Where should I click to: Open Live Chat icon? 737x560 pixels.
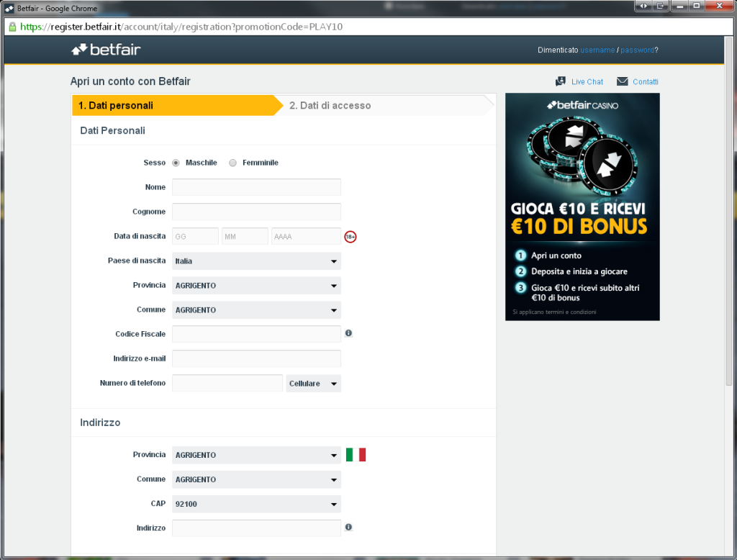click(x=560, y=81)
